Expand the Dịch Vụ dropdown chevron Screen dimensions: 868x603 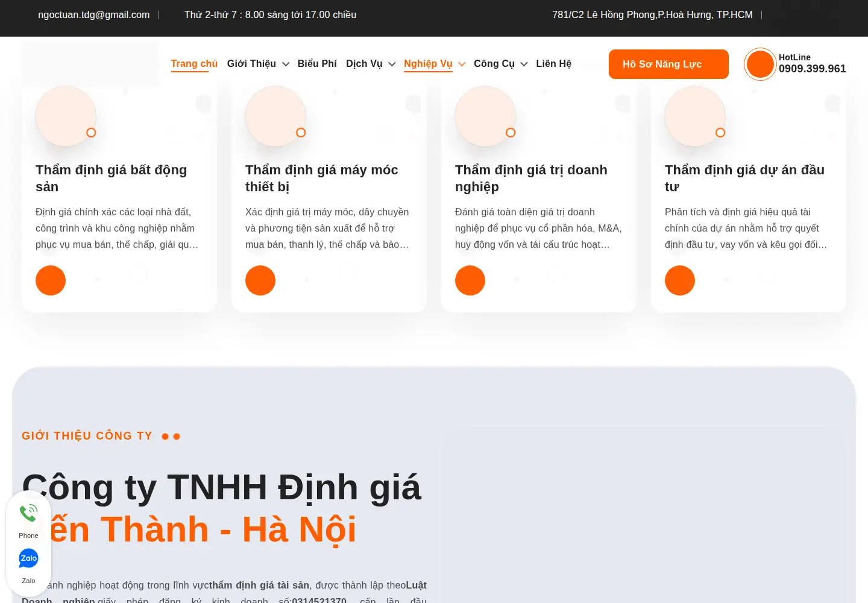coord(392,64)
